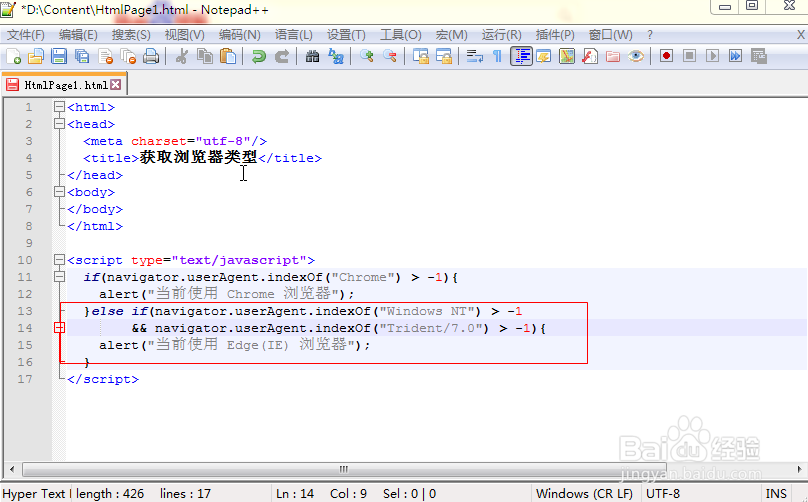
Task: Collapse the <head> fold on line 2
Action: coord(59,124)
